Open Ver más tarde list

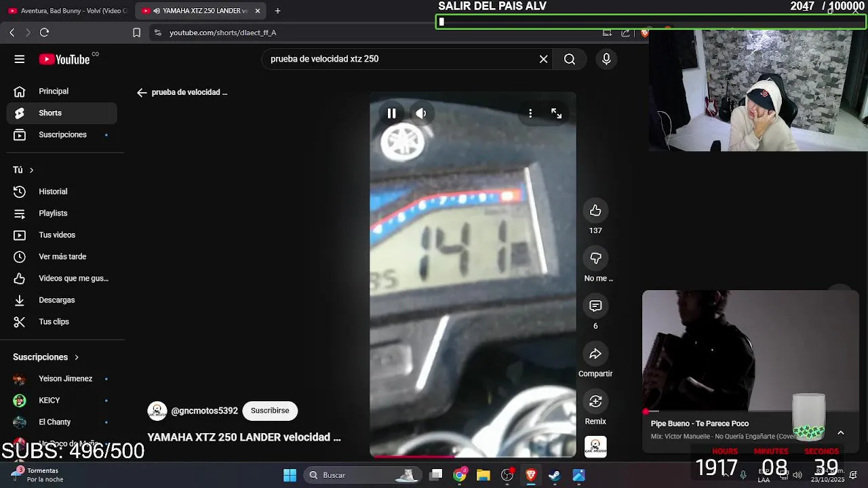(62, 257)
